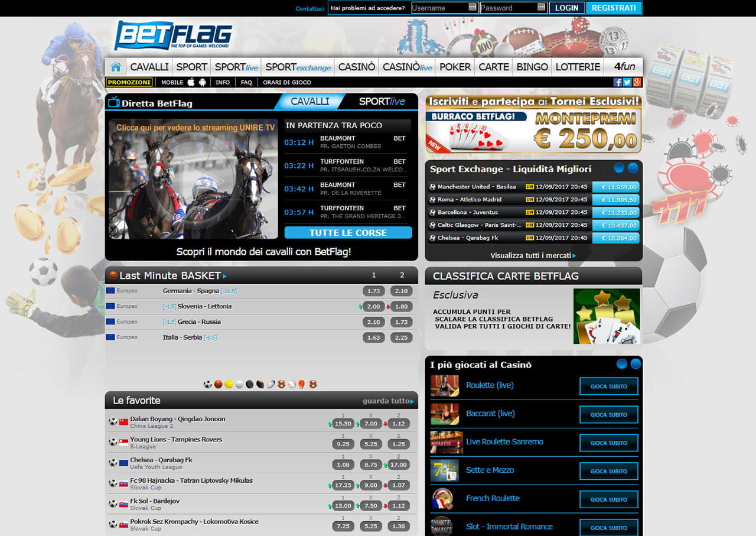This screenshot has width=756, height=536.
Task: Expand the Last Minute BASKET arrow
Action: [x=225, y=275]
